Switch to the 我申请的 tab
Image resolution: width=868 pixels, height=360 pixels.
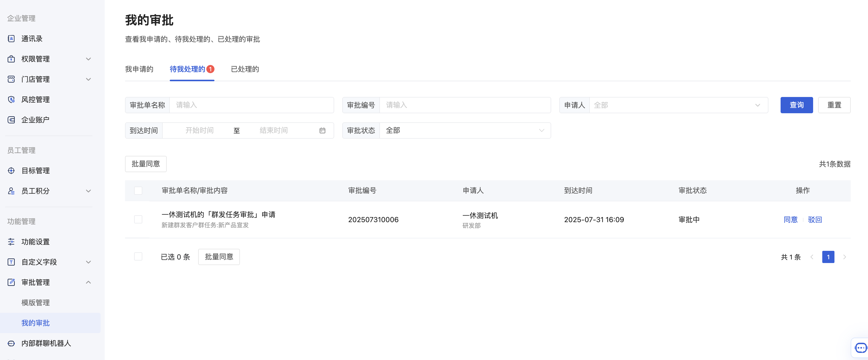click(139, 69)
